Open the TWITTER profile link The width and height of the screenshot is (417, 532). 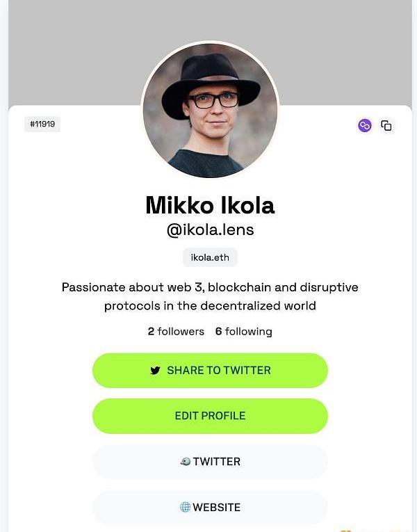(x=210, y=461)
